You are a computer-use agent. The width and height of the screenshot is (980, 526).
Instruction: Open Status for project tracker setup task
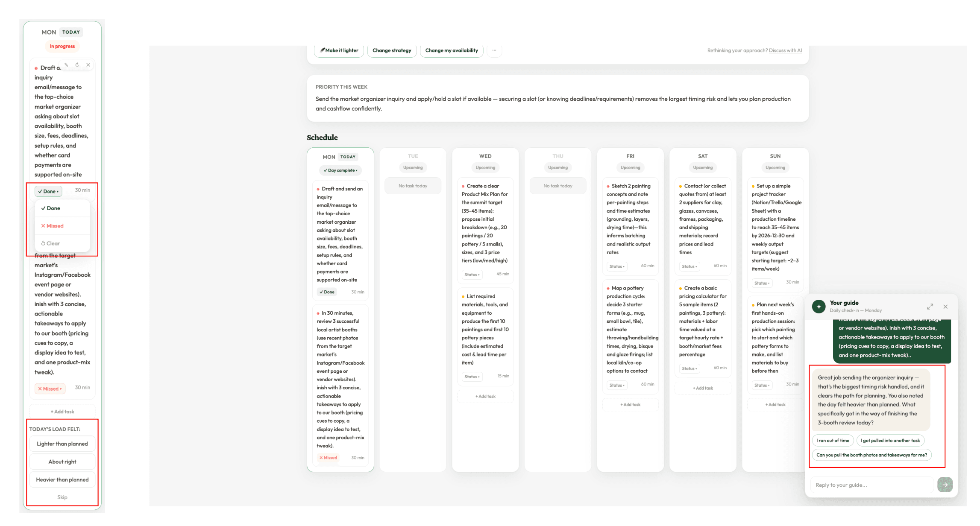[x=762, y=283]
